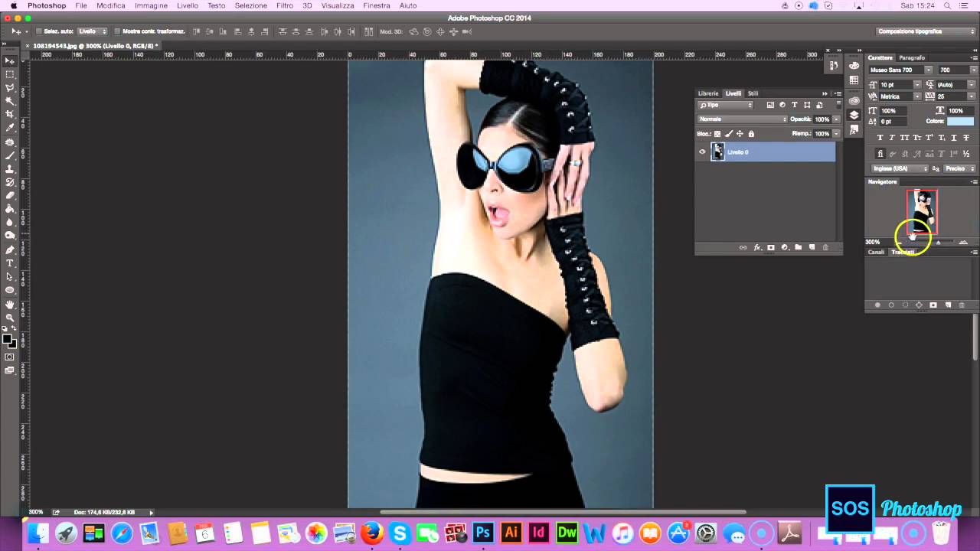This screenshot has height=551, width=980.
Task: Select the Hand tool
Action: click(10, 304)
